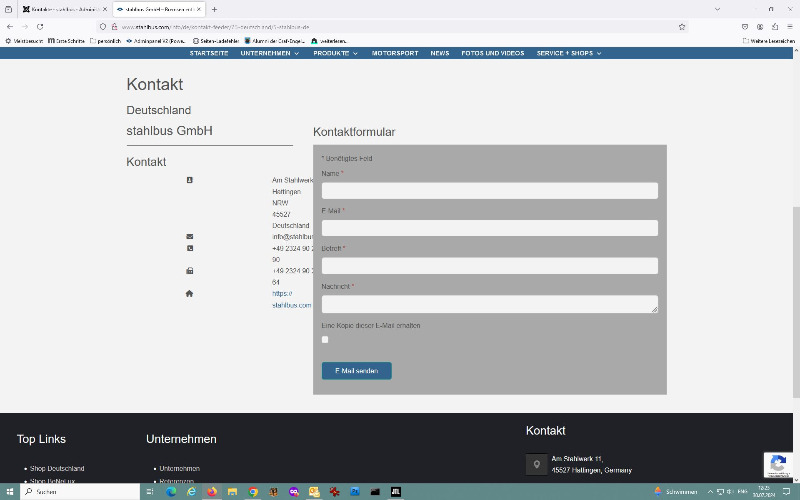Image resolution: width=800 pixels, height=500 pixels.
Task: Tick the 'Eine Kopie dieser E-Mail erhalten' checkbox
Action: [x=325, y=339]
